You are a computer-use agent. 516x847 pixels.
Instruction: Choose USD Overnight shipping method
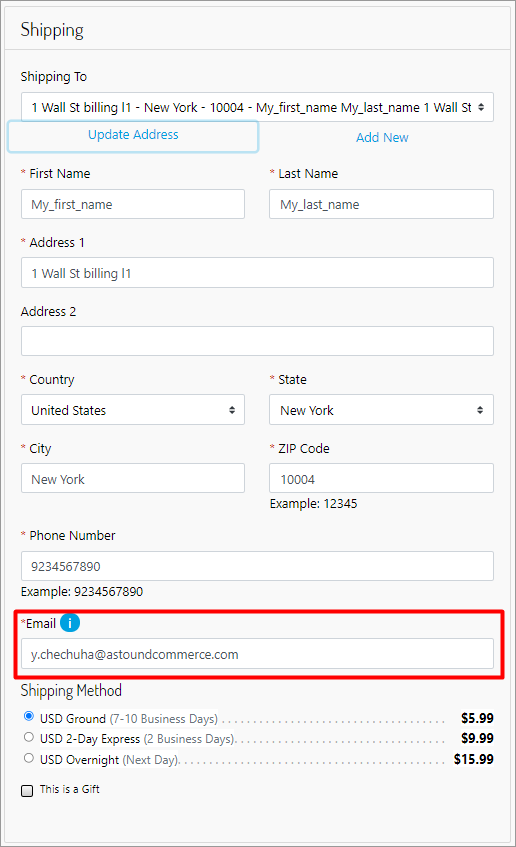coord(29,758)
